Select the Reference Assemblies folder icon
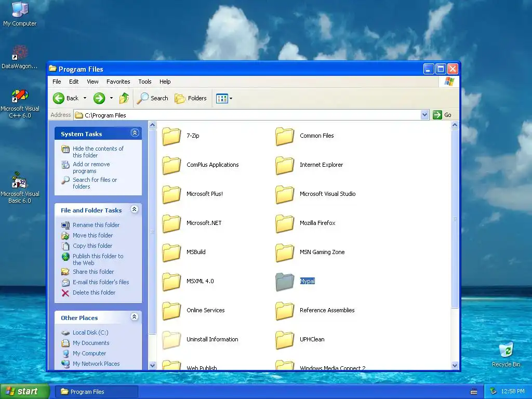The image size is (532, 399). tap(285, 311)
